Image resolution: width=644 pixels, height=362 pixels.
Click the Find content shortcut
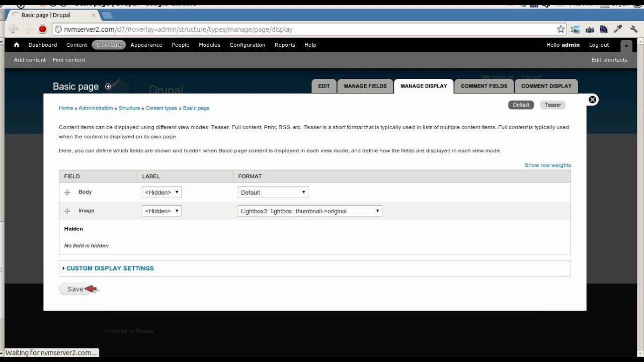(69, 60)
